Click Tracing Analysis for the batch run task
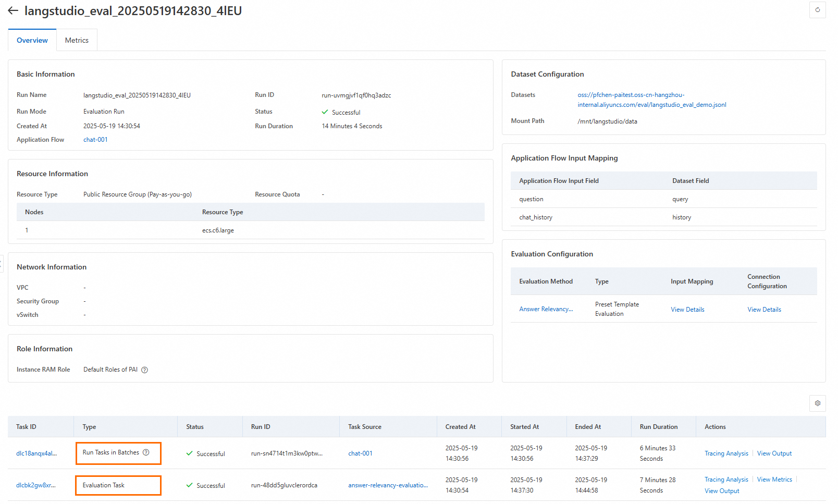Screen dimensions: 838x504 click(x=726, y=453)
